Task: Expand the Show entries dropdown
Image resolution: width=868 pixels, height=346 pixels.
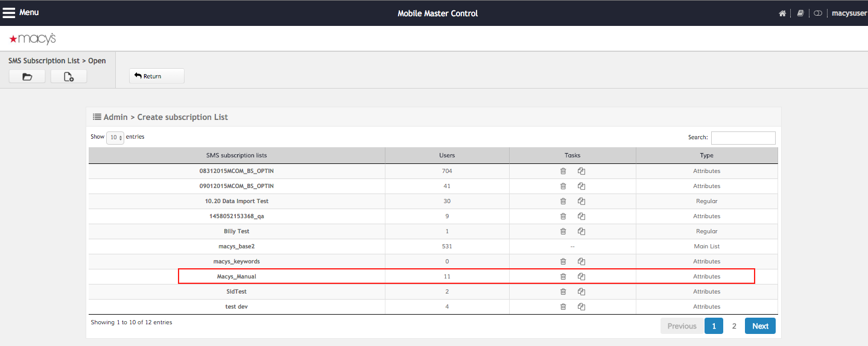Action: pos(115,137)
